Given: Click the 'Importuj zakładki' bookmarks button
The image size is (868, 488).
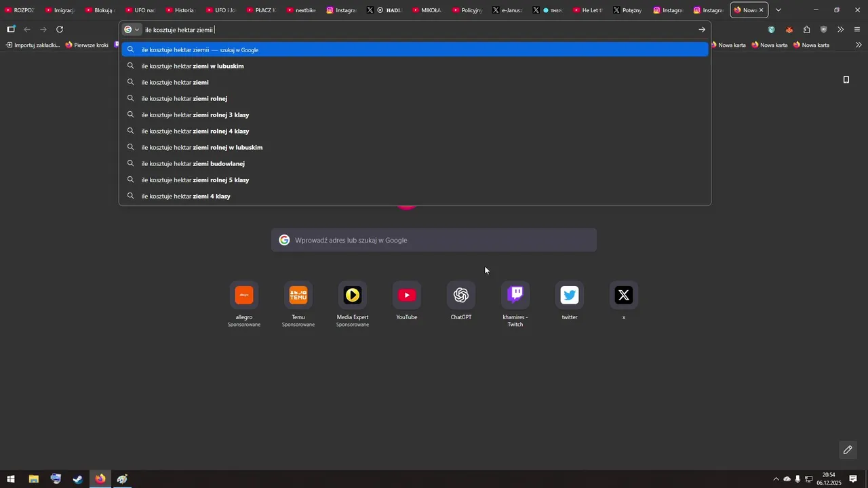Looking at the screenshot, I should [33, 45].
